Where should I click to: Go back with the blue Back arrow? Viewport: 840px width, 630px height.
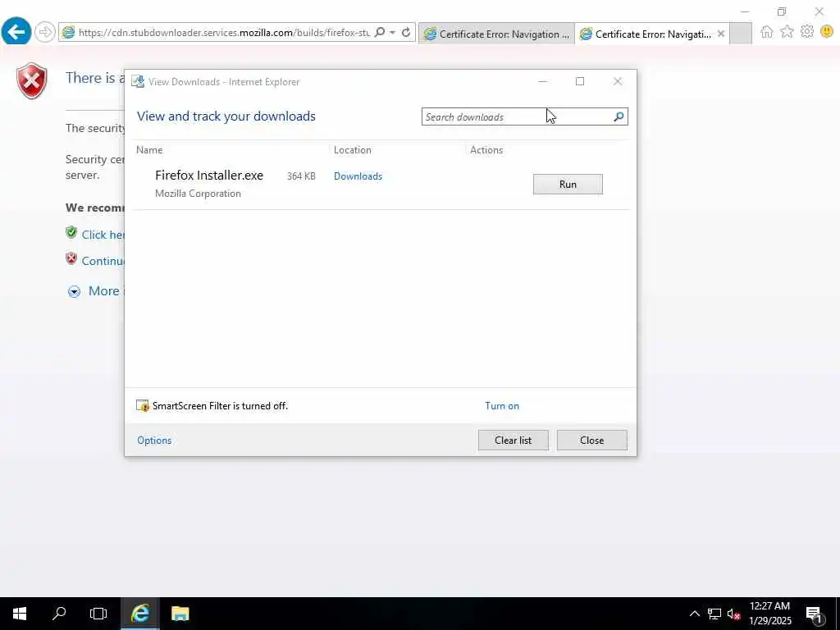point(16,32)
